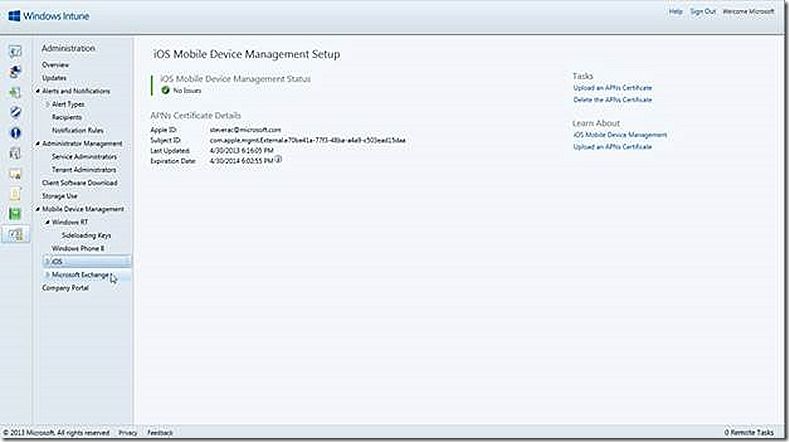Viewport: 789px width, 442px height.
Task: Open Sideloading Keys under Windows RT
Action: point(86,236)
